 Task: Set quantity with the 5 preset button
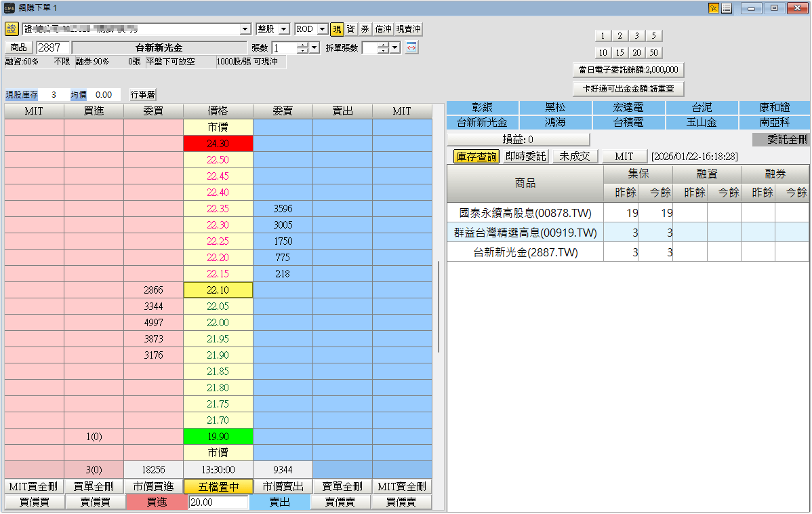click(x=653, y=36)
